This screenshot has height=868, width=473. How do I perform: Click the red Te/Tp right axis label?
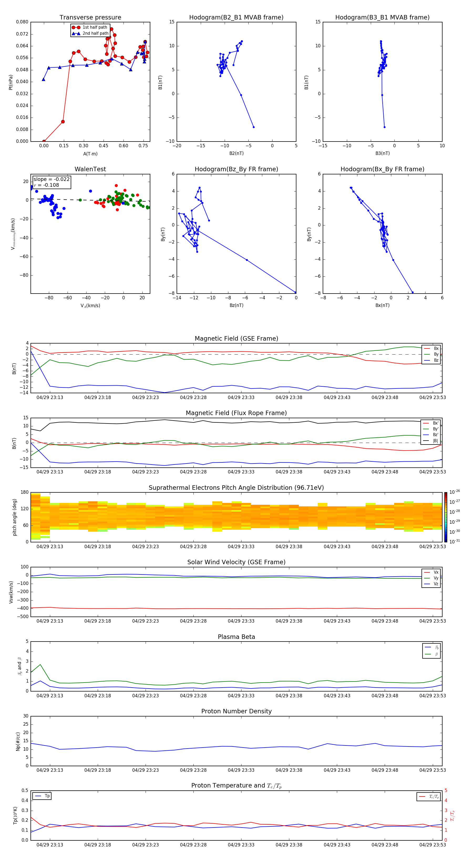point(453,815)
